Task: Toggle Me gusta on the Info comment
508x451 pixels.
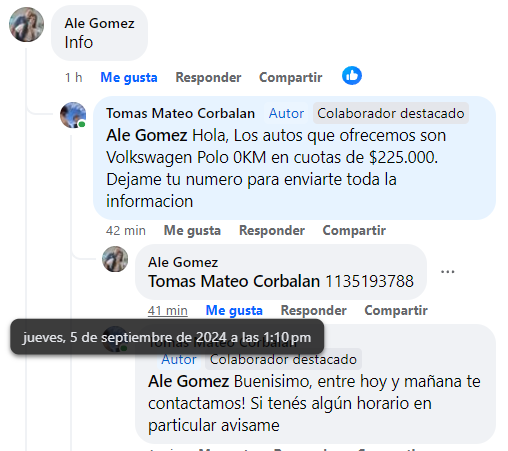Action: point(129,77)
